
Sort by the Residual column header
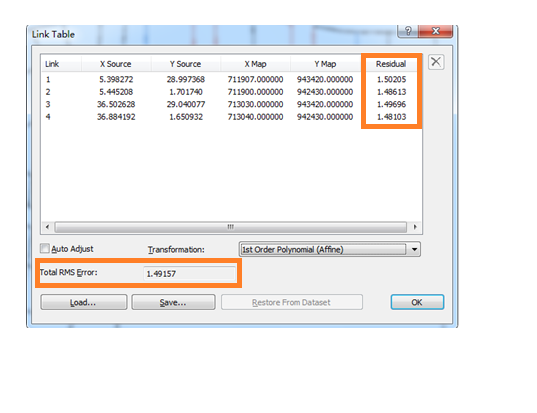391,64
